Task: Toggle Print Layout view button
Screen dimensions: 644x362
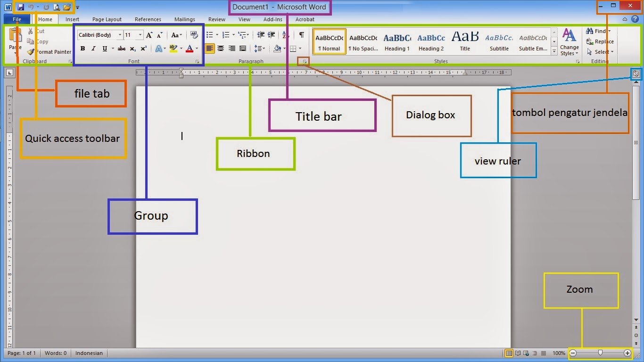Action: pyautogui.click(x=509, y=353)
